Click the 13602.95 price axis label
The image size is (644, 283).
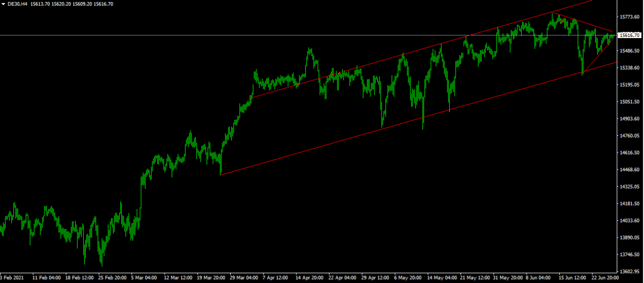click(x=630, y=272)
